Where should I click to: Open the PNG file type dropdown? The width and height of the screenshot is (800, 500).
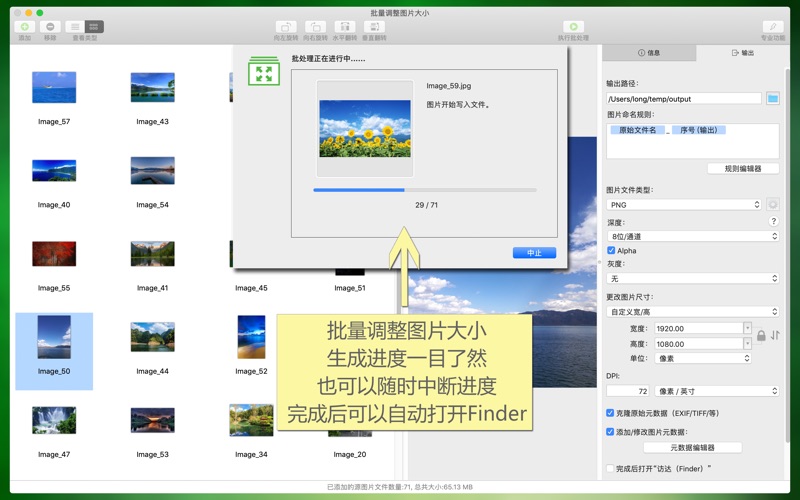[684, 204]
